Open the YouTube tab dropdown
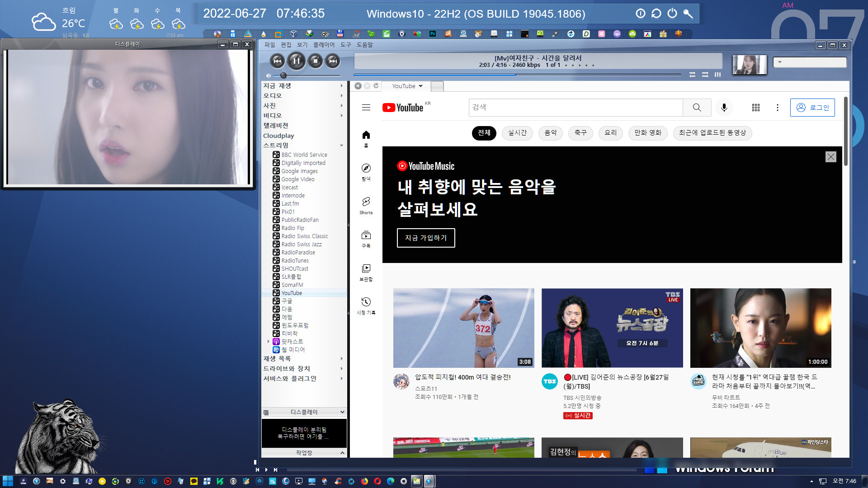This screenshot has width=868, height=488. 420,86
